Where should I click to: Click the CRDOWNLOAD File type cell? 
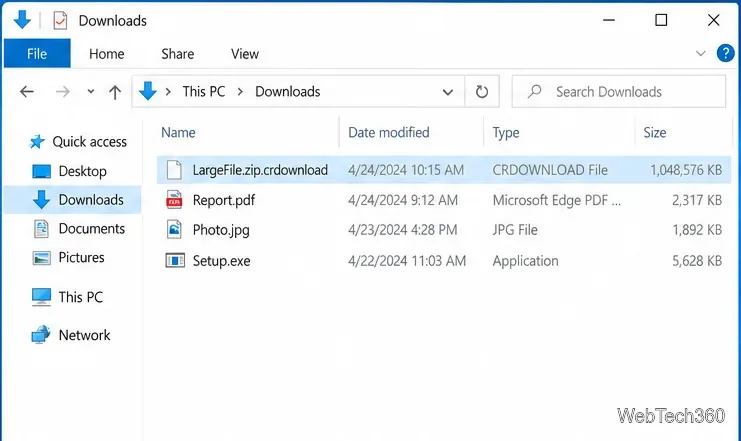point(550,170)
